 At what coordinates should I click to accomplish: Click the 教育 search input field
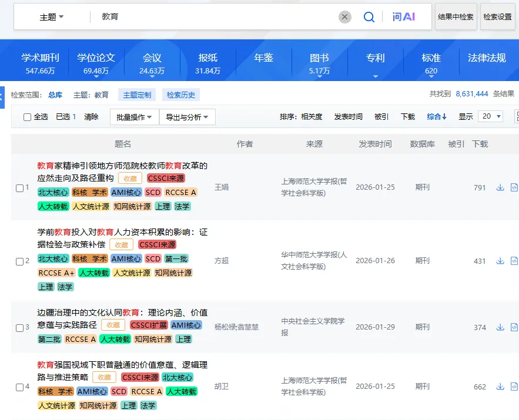[x=215, y=17]
